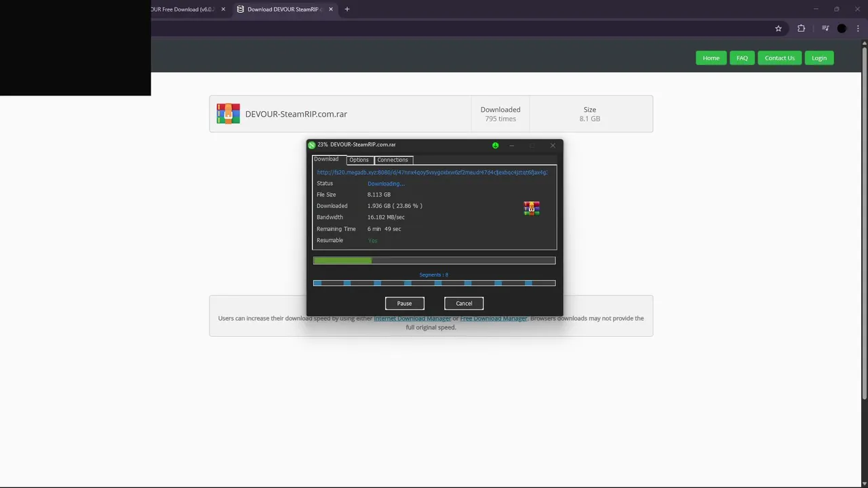Close the 'DEVOUR Free Download' tab
This screenshot has width=868, height=488.
pos(223,9)
